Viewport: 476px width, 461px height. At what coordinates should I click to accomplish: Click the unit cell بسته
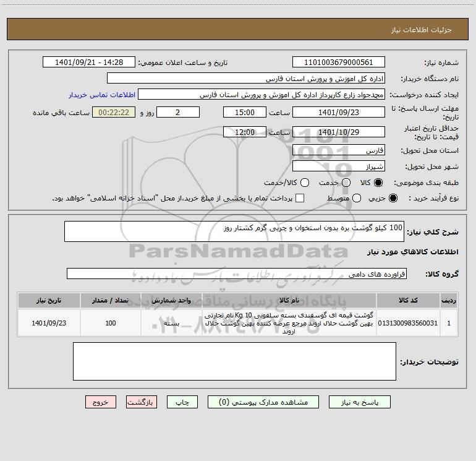pyautogui.click(x=171, y=323)
